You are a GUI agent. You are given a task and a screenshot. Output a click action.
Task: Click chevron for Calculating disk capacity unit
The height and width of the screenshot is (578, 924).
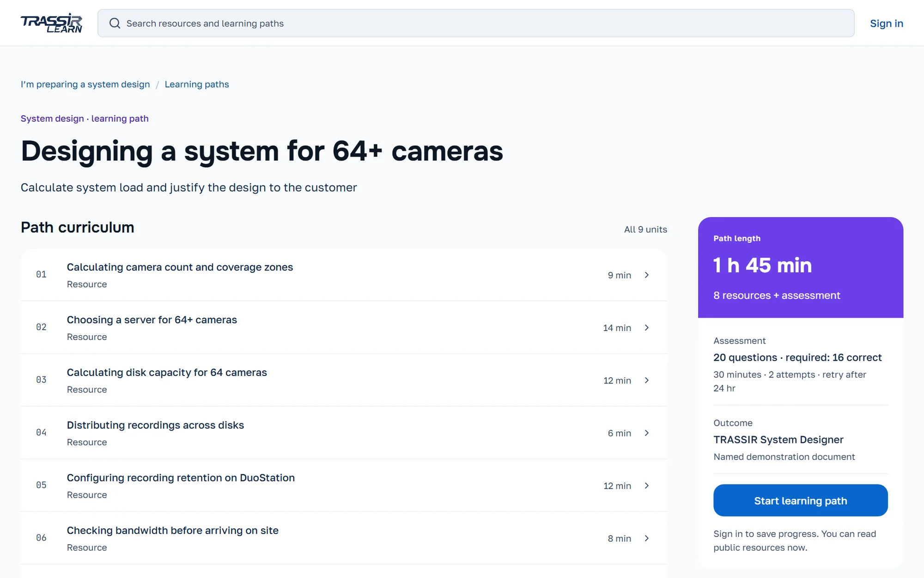pyautogui.click(x=647, y=381)
